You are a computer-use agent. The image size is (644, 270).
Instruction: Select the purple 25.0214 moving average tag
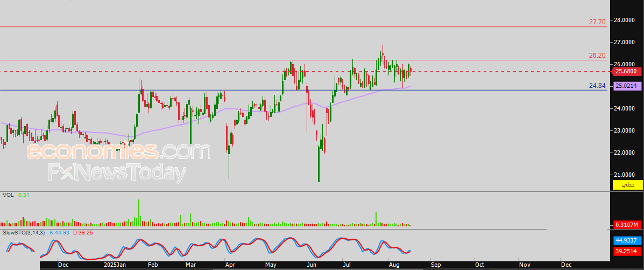pyautogui.click(x=627, y=86)
